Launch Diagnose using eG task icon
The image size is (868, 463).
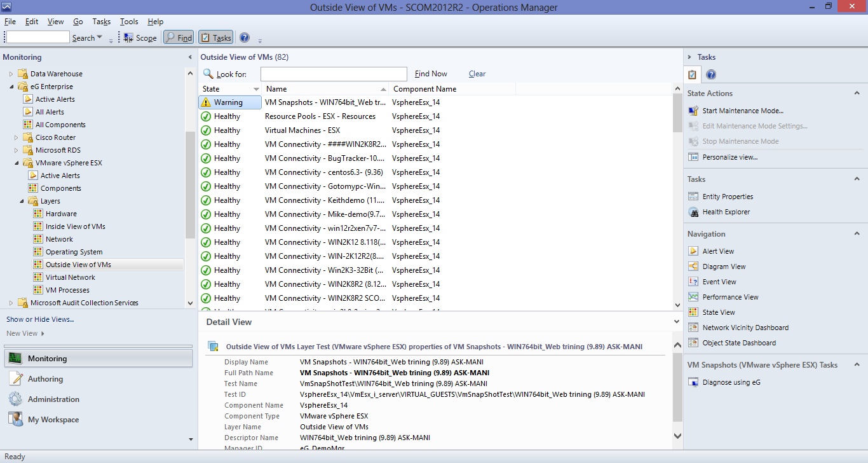693,382
